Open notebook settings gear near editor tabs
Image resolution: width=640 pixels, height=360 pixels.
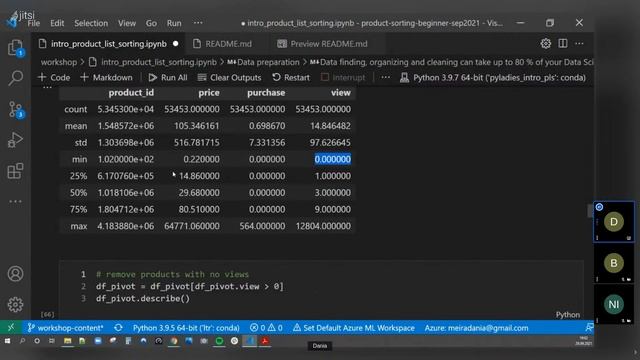pos(546,44)
